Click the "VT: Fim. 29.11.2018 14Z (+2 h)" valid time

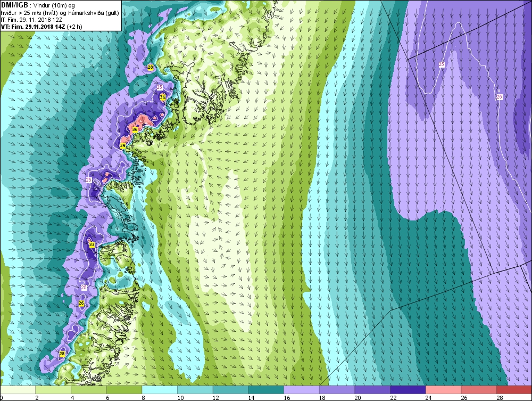coord(41,27)
